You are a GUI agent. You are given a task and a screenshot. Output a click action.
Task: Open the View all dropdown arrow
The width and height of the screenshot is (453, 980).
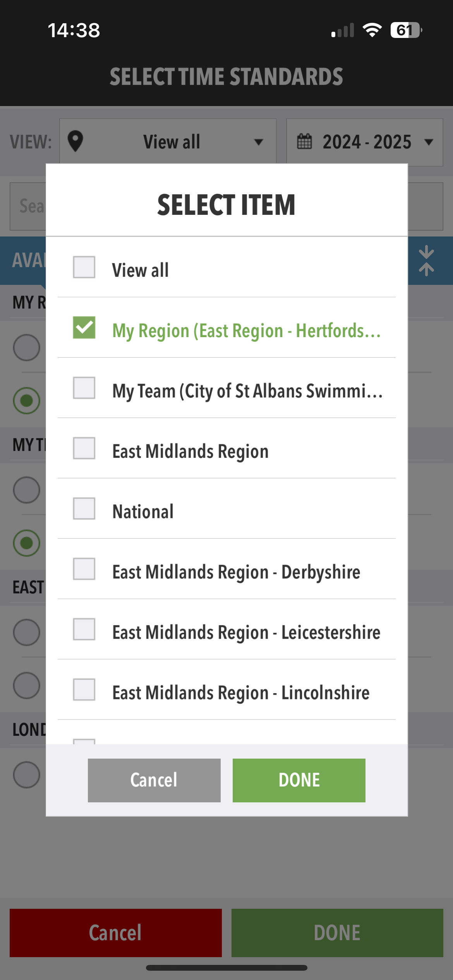[259, 142]
